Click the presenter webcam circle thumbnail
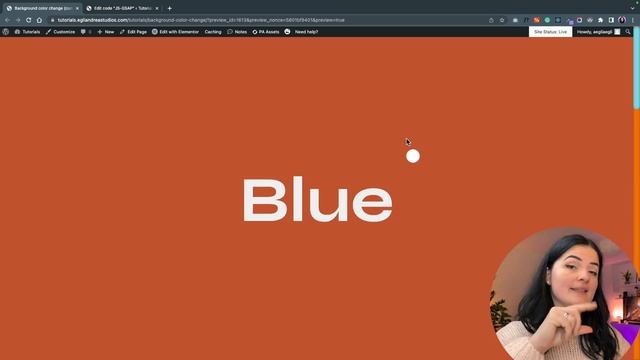640x360 pixels. (x=565, y=294)
